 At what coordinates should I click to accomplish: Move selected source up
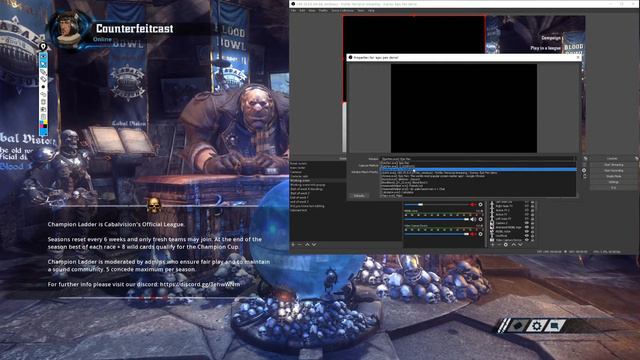click(513, 244)
